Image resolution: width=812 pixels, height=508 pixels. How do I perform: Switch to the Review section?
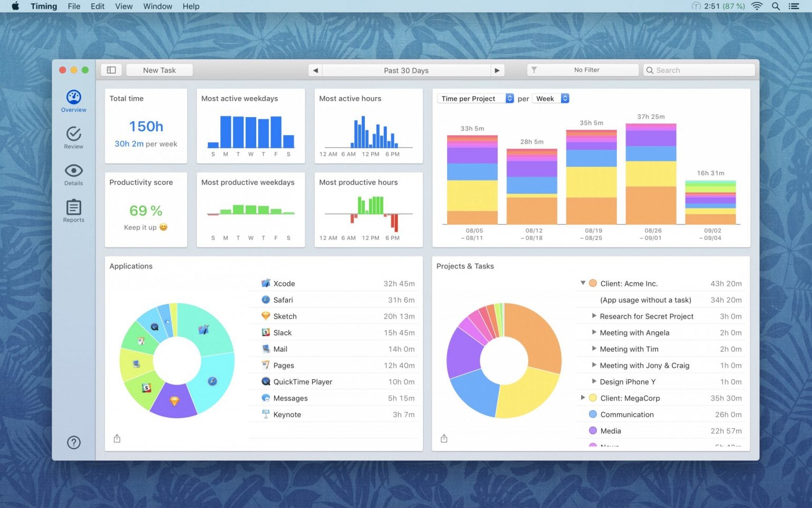coord(73,136)
